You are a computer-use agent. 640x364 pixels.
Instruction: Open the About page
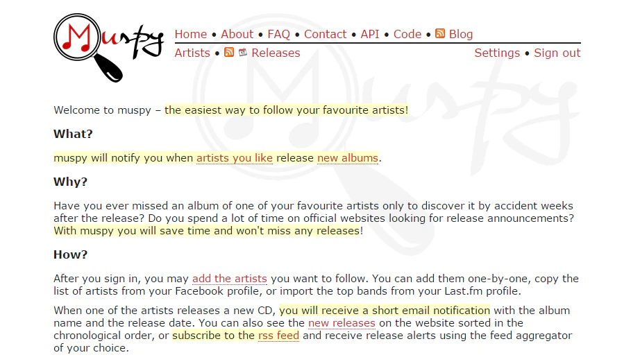click(237, 34)
